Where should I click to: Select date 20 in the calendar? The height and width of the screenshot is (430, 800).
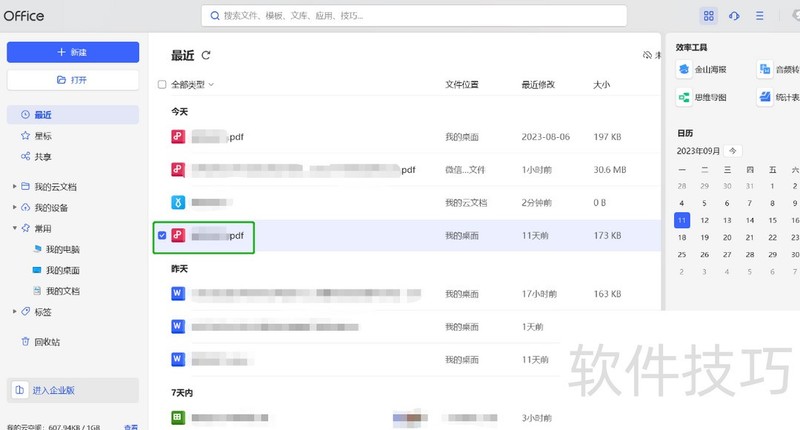click(x=727, y=238)
